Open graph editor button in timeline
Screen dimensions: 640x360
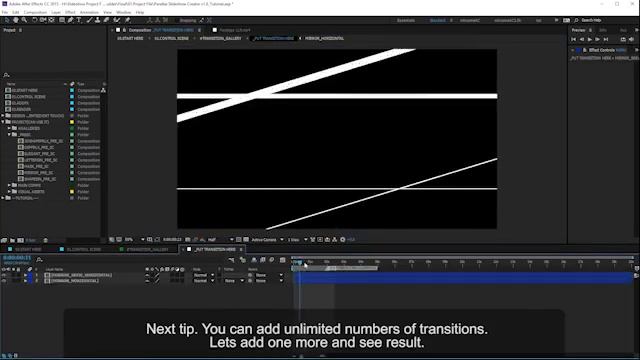(x=282, y=260)
